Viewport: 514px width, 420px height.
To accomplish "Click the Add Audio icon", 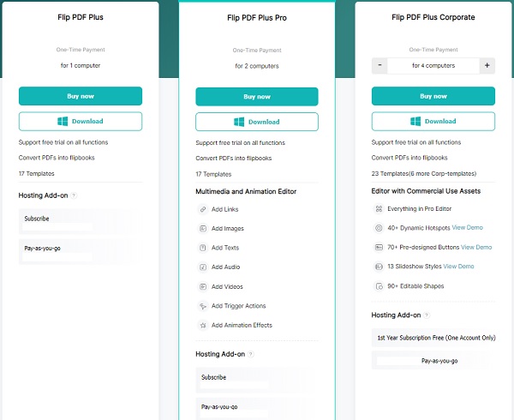I will [203, 267].
